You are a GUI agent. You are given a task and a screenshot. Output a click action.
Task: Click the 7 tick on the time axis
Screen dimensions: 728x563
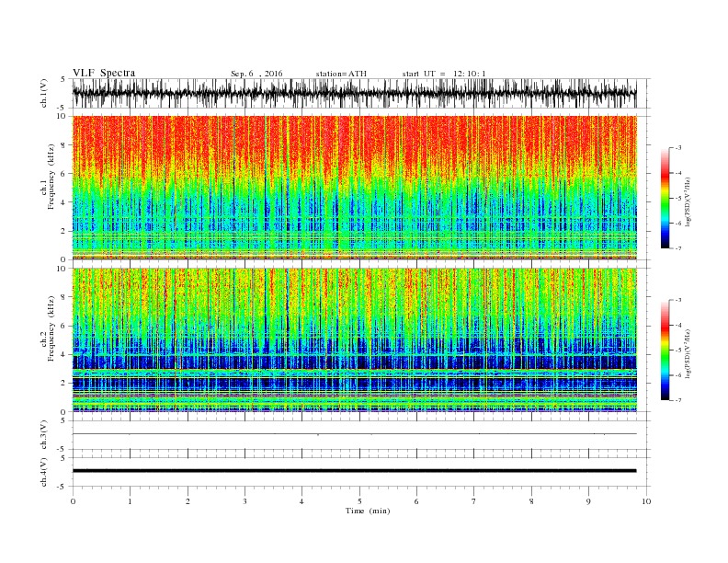pos(473,501)
